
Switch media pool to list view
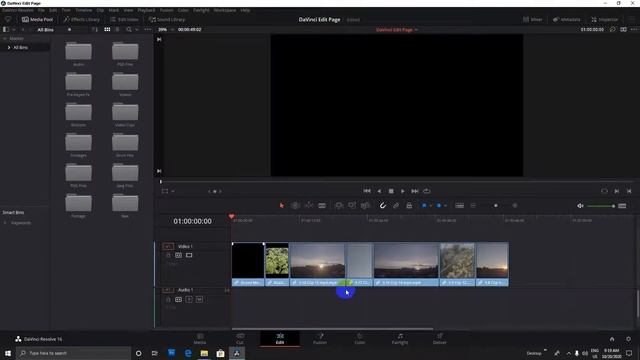118,29
